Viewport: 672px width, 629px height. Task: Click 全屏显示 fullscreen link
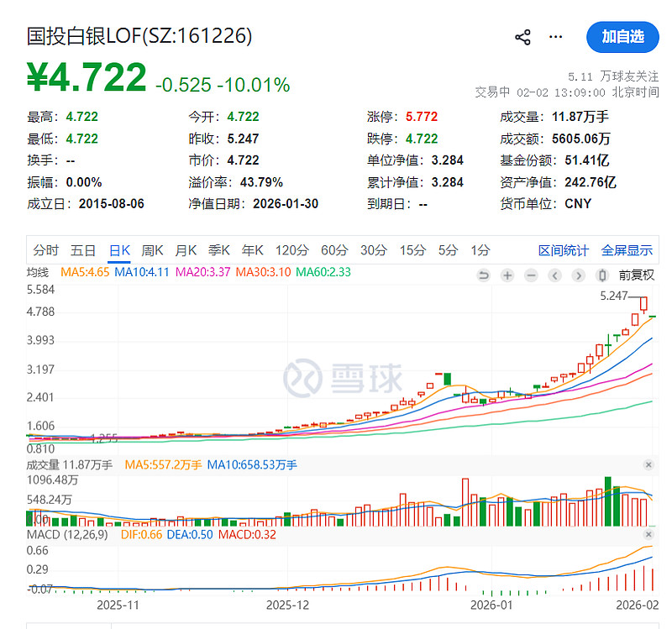point(627,250)
